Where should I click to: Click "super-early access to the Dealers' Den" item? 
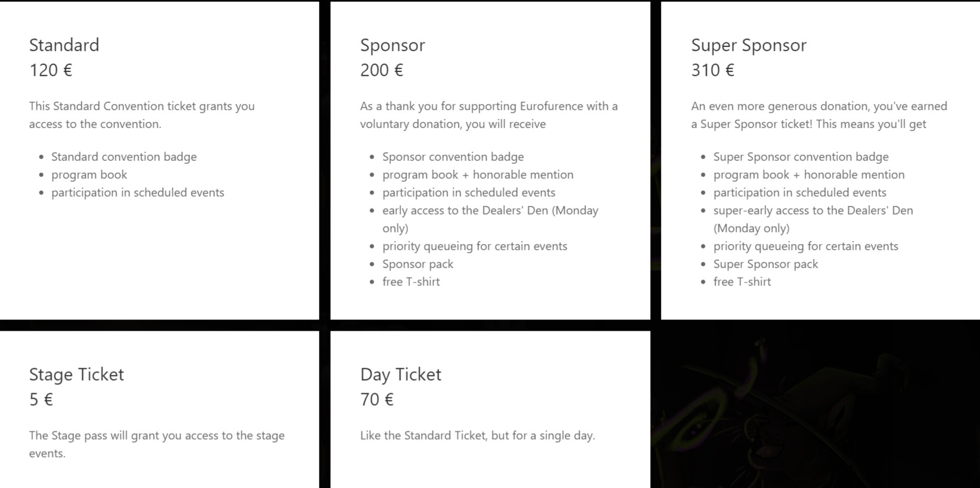coord(813,210)
